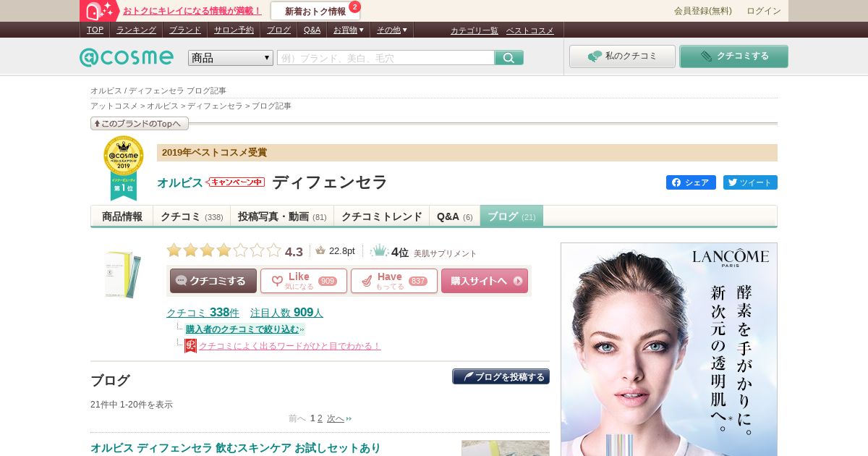Click inside the search text field
Image resolution: width=868 pixels, height=456 pixels.
[386, 58]
